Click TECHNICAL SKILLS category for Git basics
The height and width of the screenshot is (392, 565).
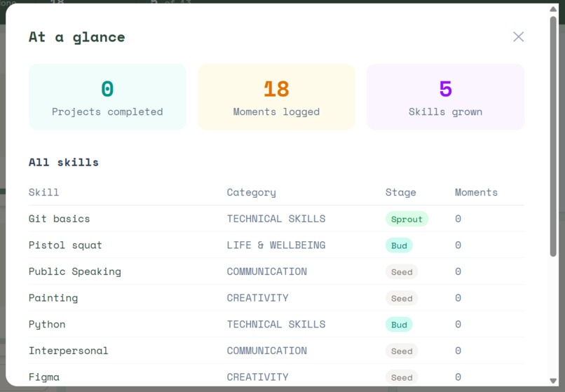(x=276, y=219)
